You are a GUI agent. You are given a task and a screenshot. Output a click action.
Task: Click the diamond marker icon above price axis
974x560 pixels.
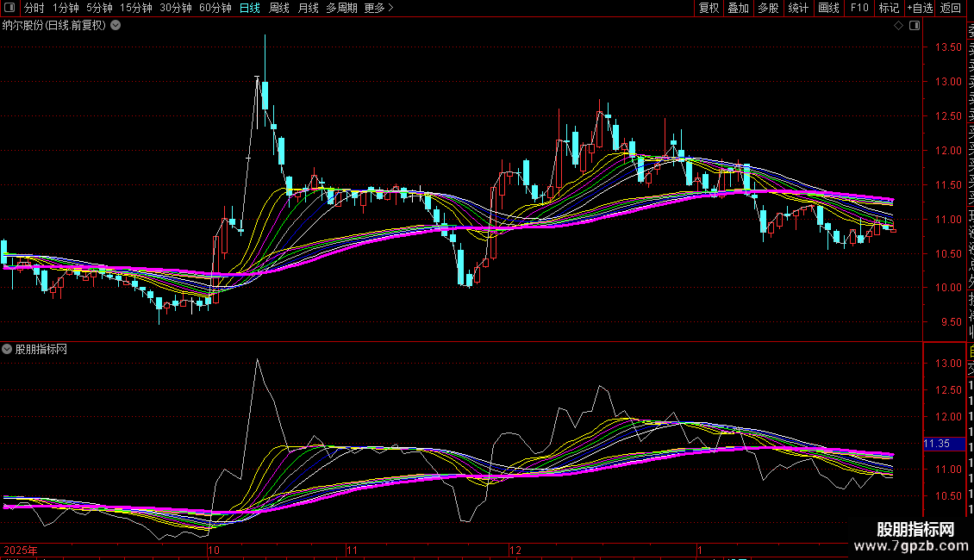coord(898,26)
